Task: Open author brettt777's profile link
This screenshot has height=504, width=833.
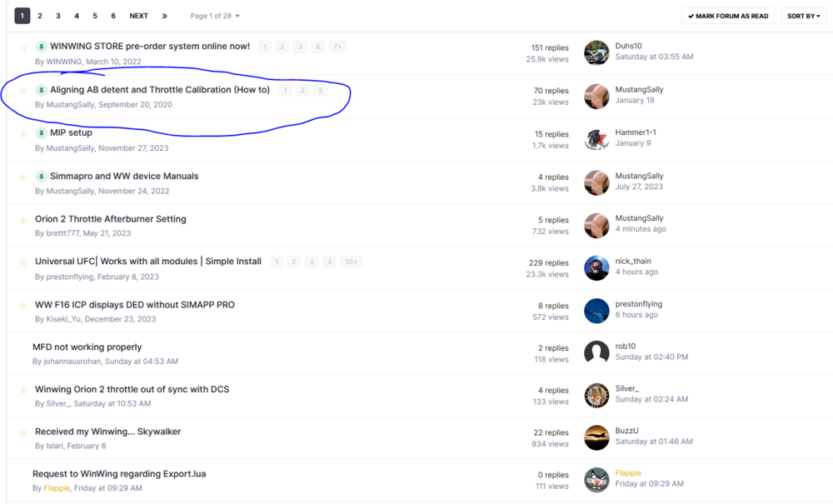Action: tap(62, 233)
